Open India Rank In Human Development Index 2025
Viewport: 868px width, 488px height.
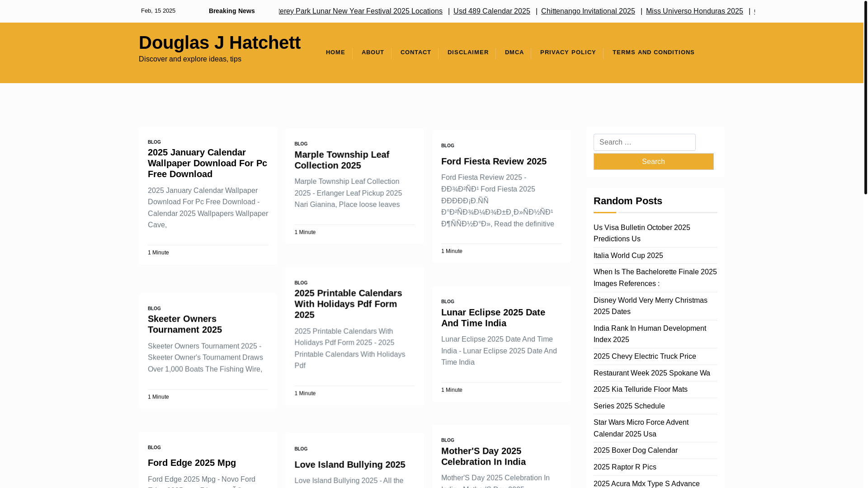click(649, 334)
